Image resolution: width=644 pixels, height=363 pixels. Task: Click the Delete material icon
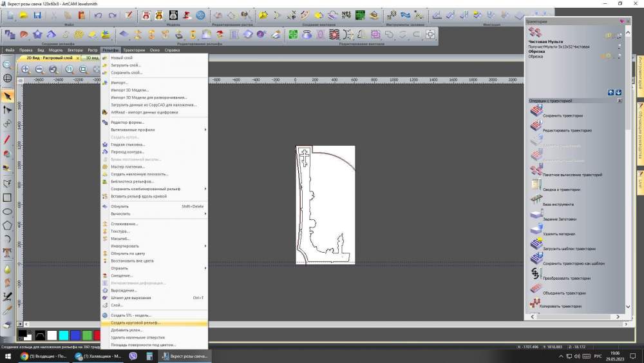tap(536, 230)
